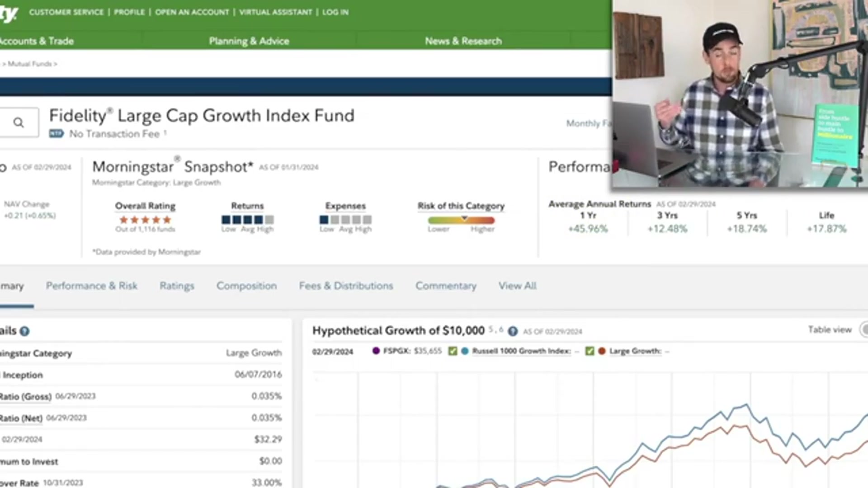Click the Russell 1000 Growth Index label
Screen dimensions: 868x488
(x=521, y=351)
